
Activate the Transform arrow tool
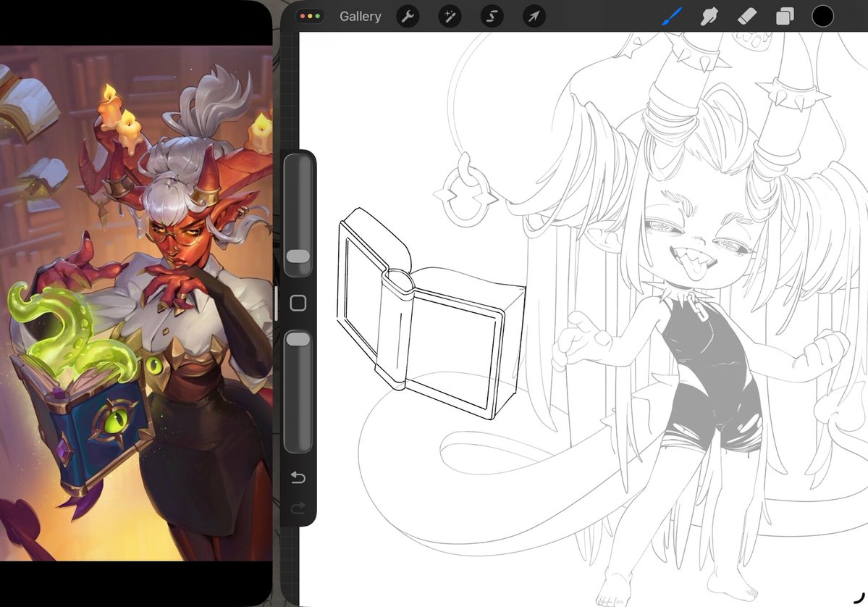[x=534, y=17]
